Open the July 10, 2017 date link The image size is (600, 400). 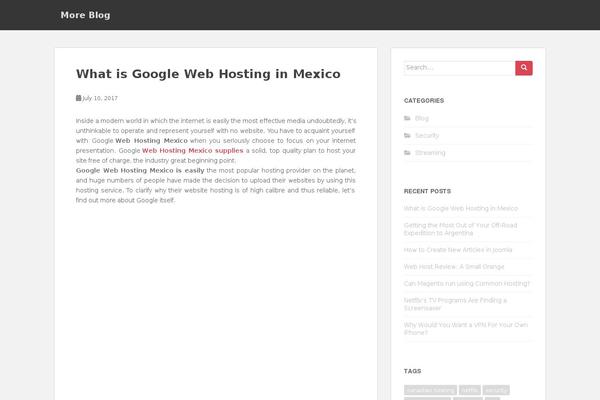click(100, 98)
